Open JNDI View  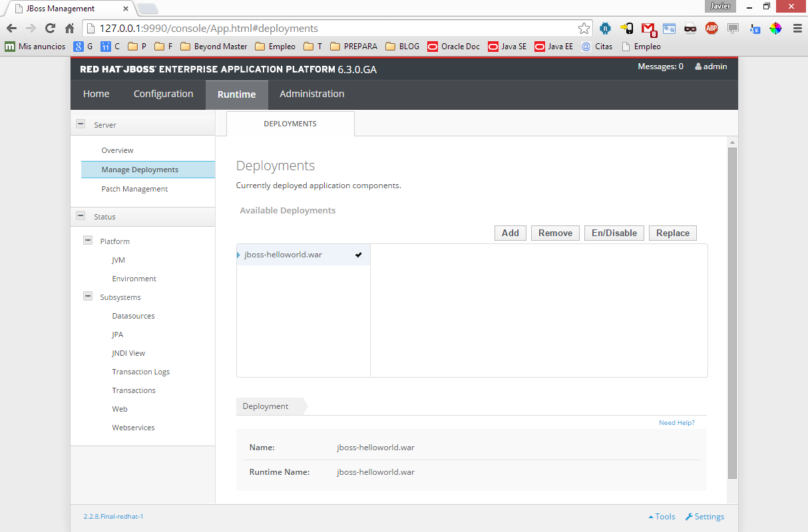(x=128, y=353)
